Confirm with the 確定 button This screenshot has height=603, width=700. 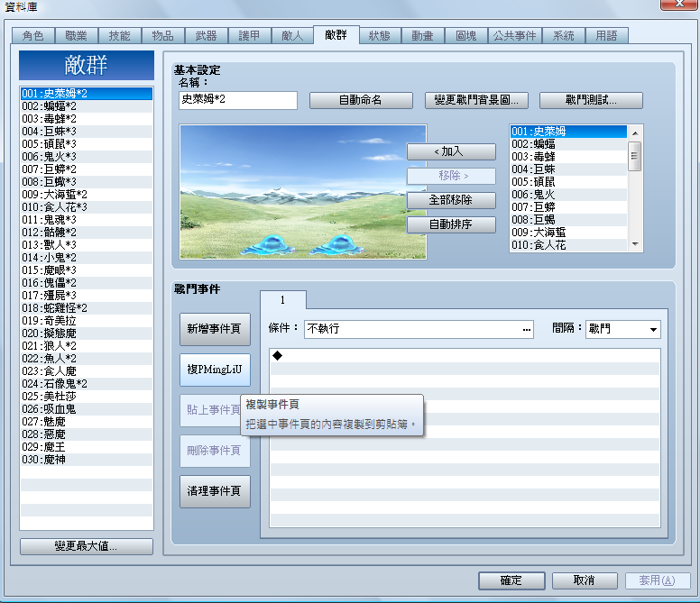(x=511, y=580)
